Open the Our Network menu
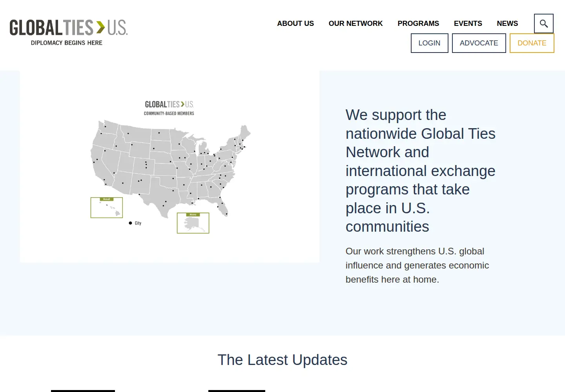Viewport: 565px width, 392px height. click(x=355, y=24)
